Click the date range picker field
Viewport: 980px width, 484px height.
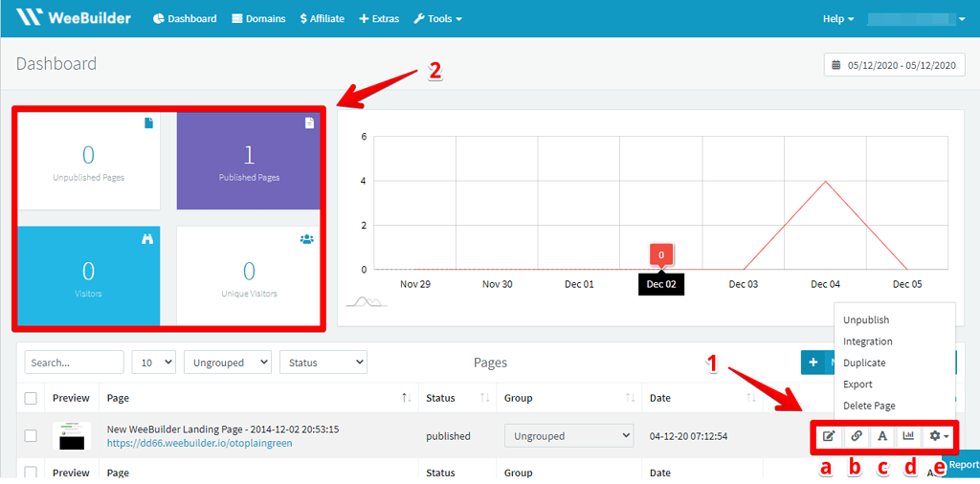[x=894, y=65]
